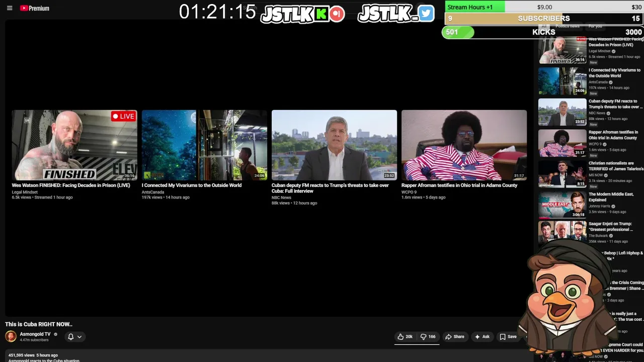The width and height of the screenshot is (644, 362).
Task: Click sidebar thumbnail of Wes Watson video
Action: [x=562, y=50]
